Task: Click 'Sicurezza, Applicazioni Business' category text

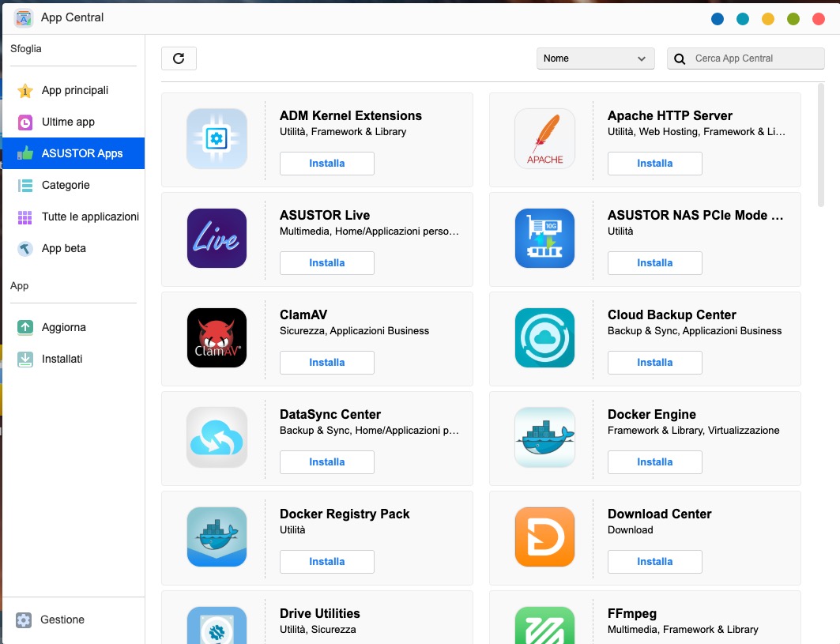Action: point(354,331)
